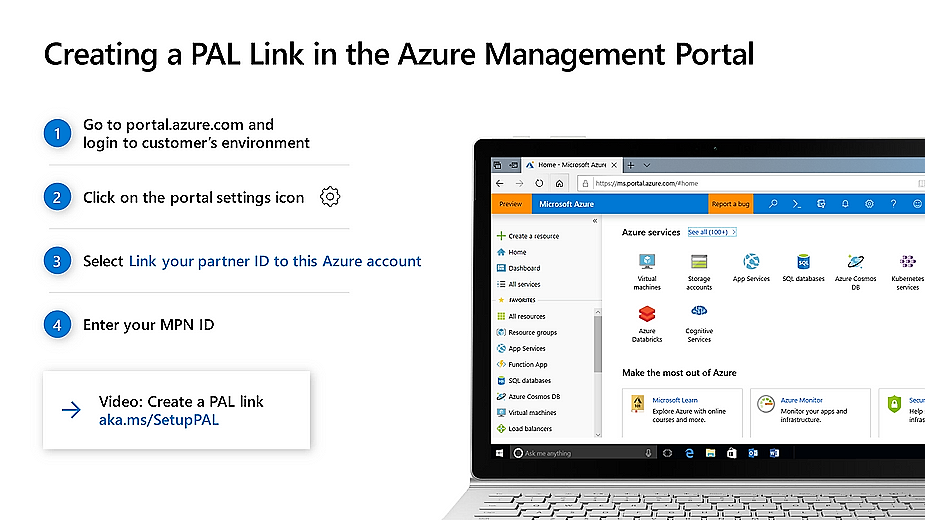
Task: Click the Windows Start button
Action: pos(500,453)
